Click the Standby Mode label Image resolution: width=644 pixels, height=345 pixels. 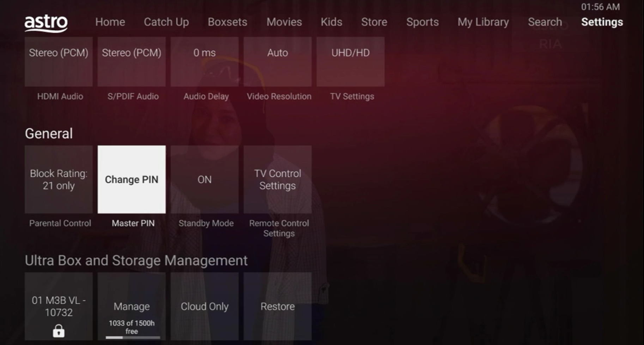[x=206, y=223]
